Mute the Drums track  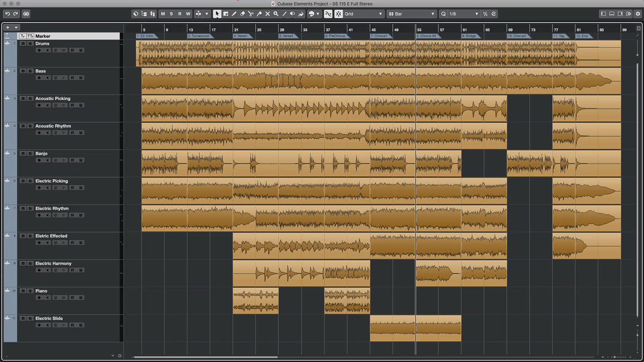23,43
